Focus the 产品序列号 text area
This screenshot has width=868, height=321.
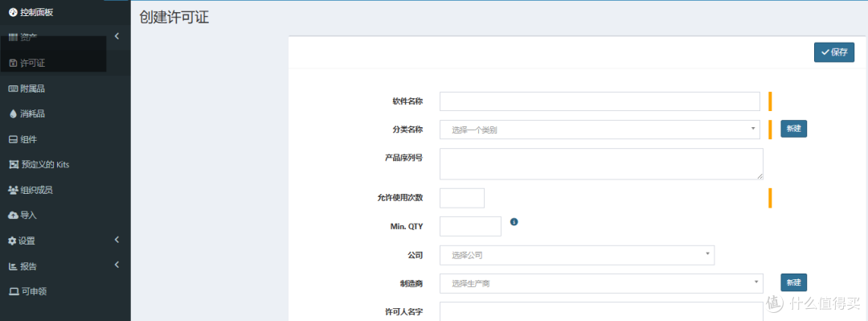coord(602,163)
